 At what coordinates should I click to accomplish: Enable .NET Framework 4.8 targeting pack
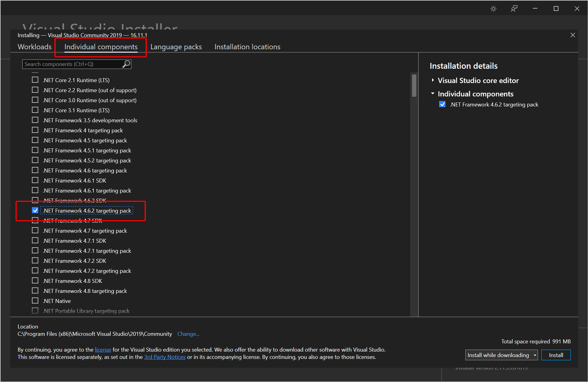pyautogui.click(x=35, y=291)
